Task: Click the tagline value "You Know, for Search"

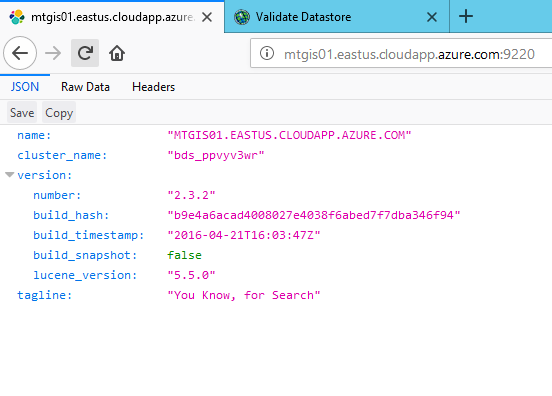Action: 244,295
